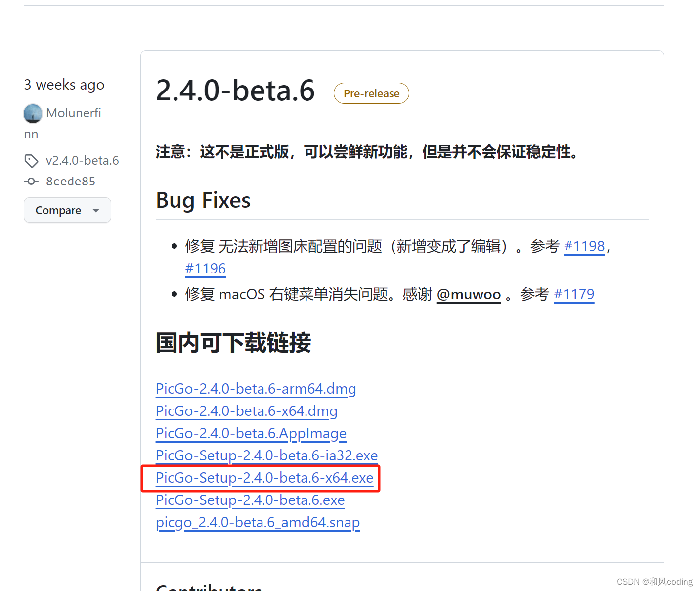Click the tag icon beside v2.4.0-beta.6

click(x=31, y=161)
